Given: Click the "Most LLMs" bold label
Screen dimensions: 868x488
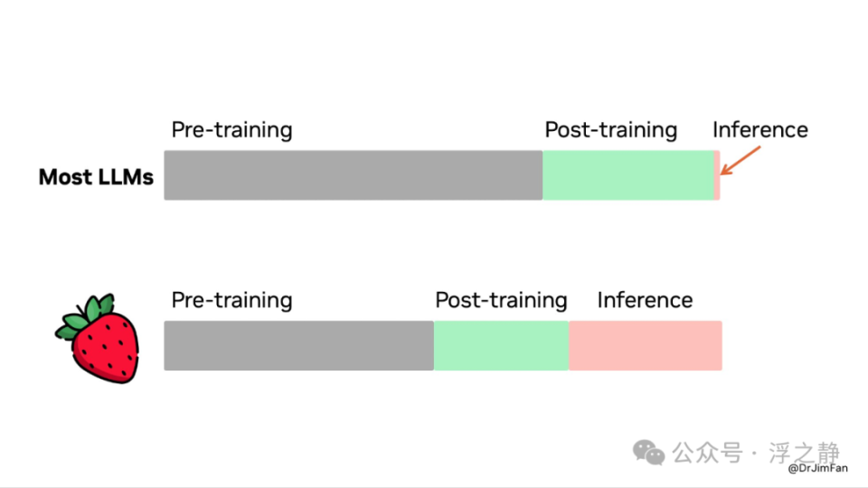Looking at the screenshot, I should tap(96, 177).
